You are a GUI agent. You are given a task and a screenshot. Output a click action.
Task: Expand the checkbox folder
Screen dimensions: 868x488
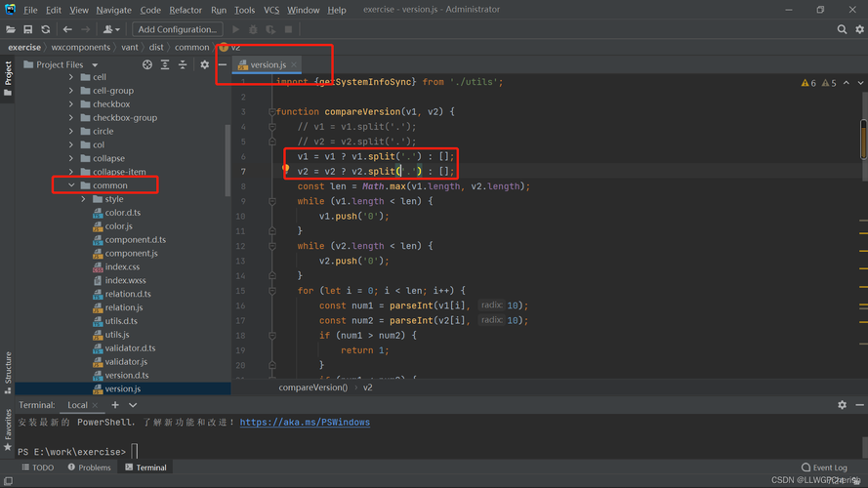[x=71, y=104]
